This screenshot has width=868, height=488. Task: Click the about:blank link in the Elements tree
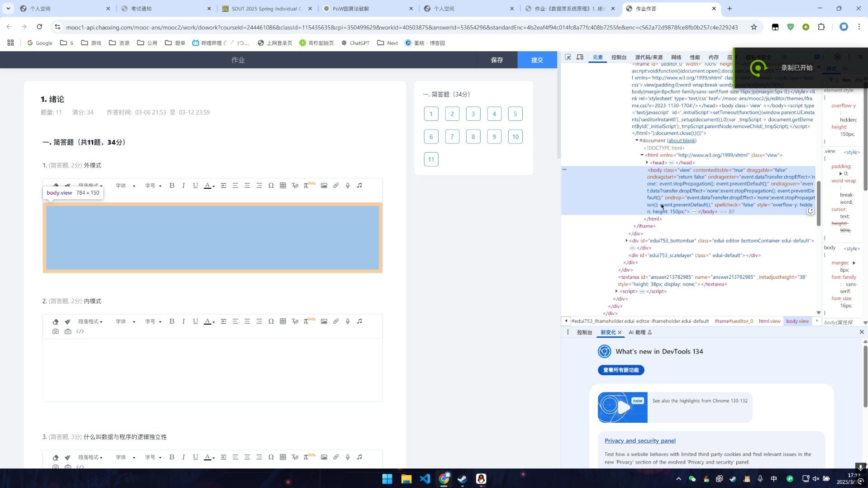682,140
